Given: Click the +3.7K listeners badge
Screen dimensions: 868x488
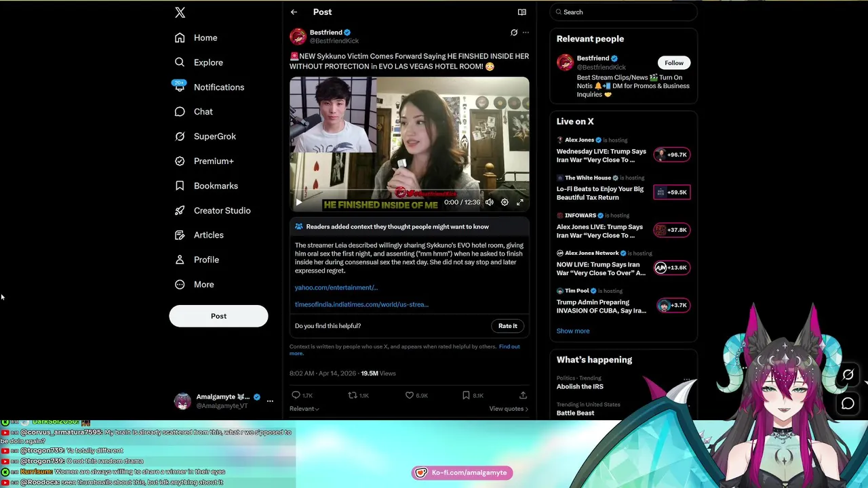Looking at the screenshot, I should [x=673, y=305].
